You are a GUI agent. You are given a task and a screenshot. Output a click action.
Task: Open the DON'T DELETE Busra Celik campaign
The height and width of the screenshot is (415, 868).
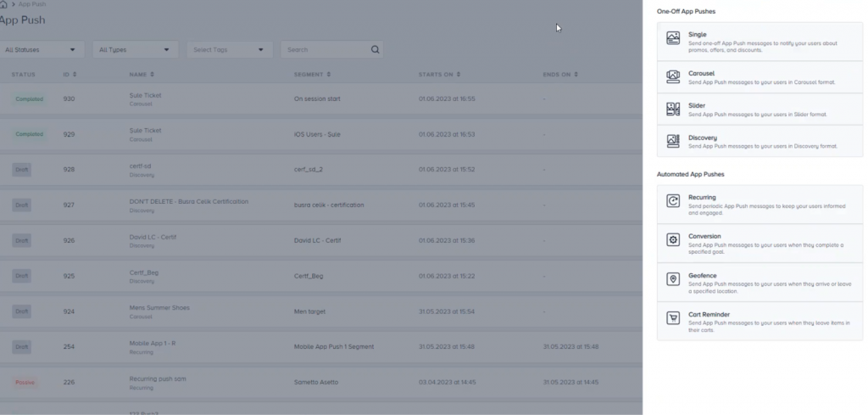188,202
